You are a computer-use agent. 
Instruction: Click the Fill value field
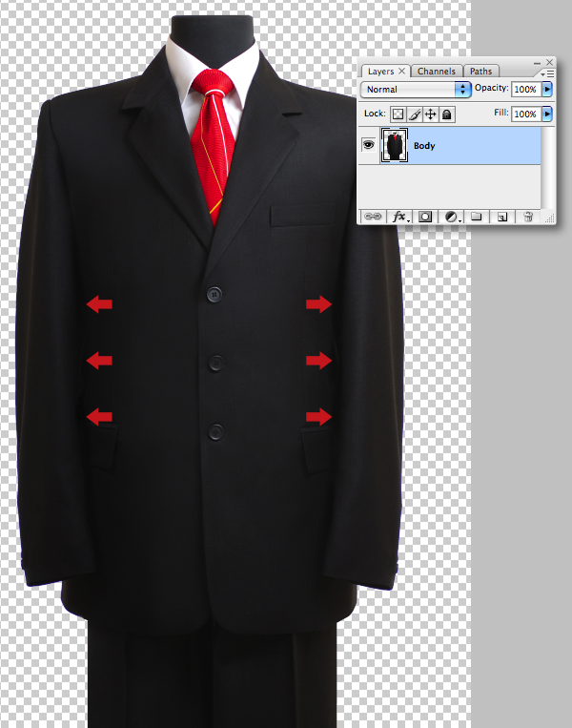(526, 114)
